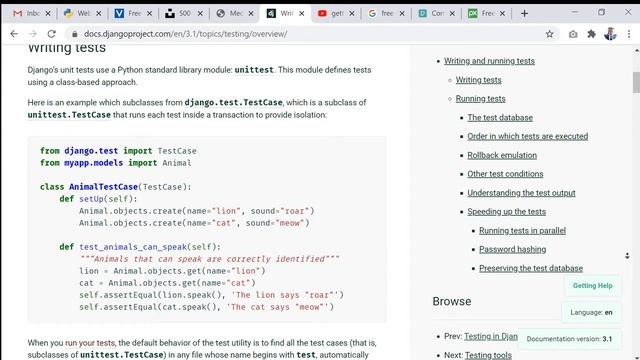The image size is (640, 360).
Task: Open Understanding the test output link
Action: (521, 193)
